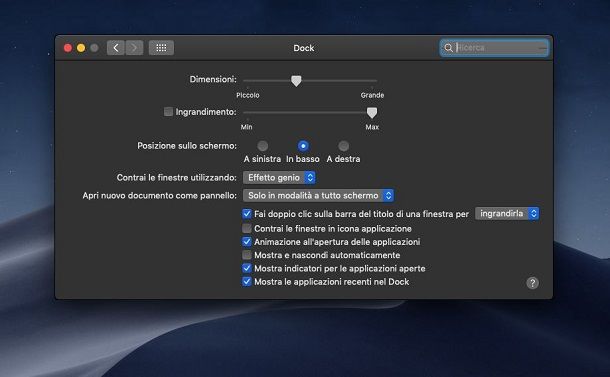Click the magnifier icon in search field
This screenshot has height=377, width=610.
(x=449, y=48)
